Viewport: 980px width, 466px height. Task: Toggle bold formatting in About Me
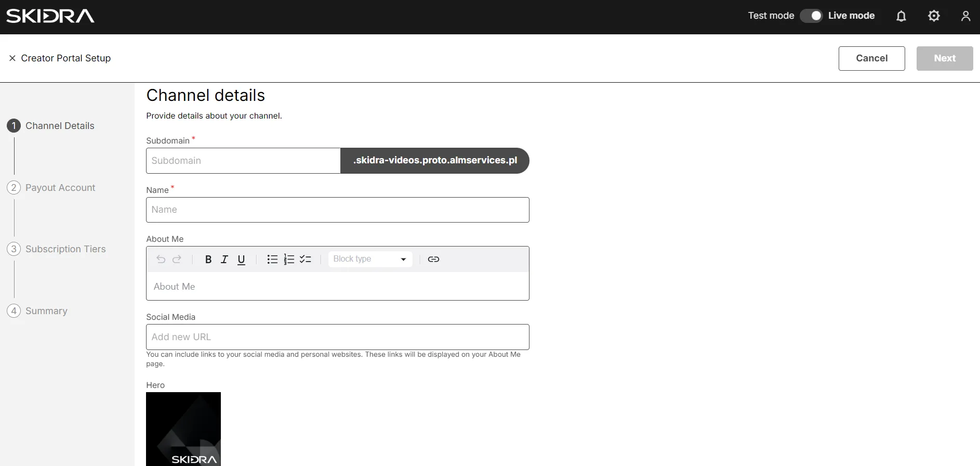208,260
